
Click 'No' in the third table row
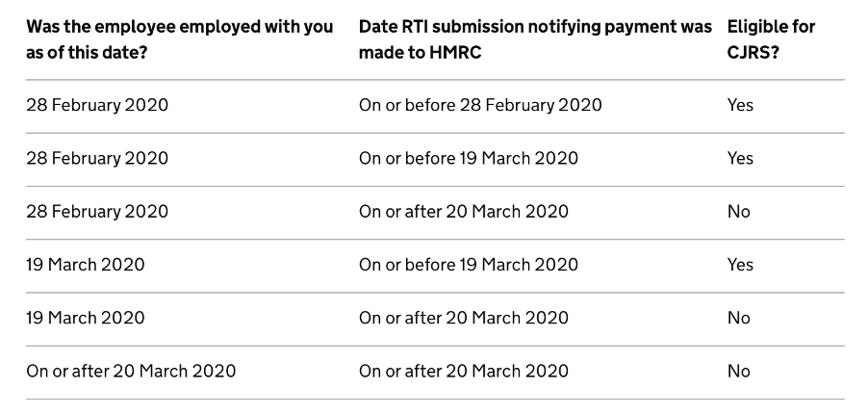pos(738,212)
